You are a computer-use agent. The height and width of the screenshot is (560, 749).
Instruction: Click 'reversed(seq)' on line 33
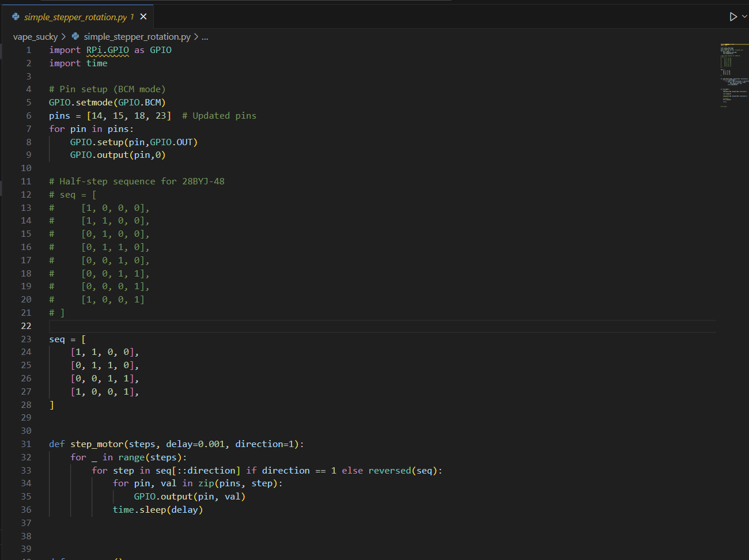pos(403,471)
